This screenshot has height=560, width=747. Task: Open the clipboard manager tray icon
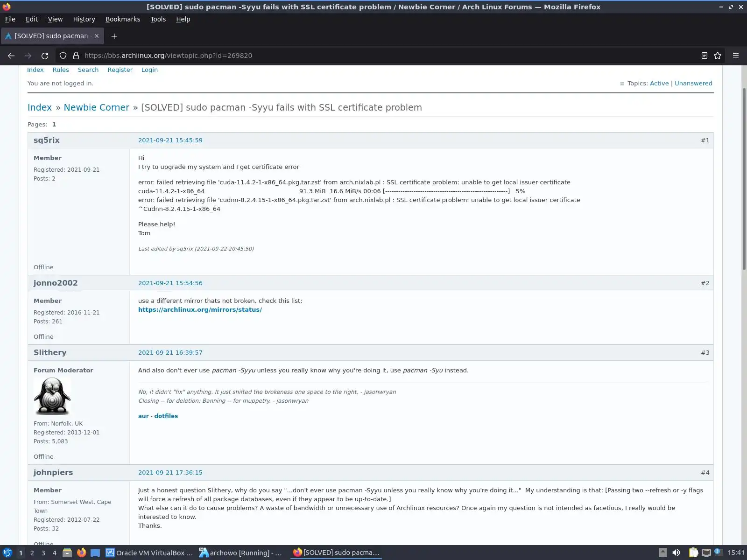(693, 553)
